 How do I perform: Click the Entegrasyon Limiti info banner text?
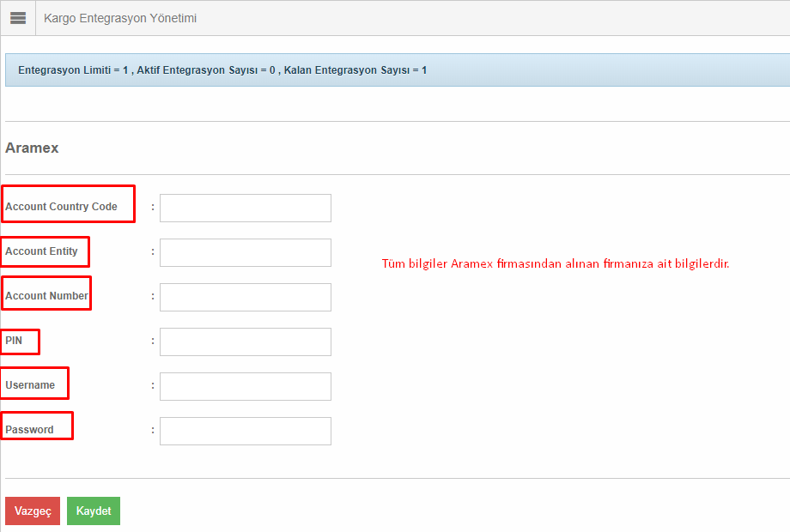[x=222, y=70]
